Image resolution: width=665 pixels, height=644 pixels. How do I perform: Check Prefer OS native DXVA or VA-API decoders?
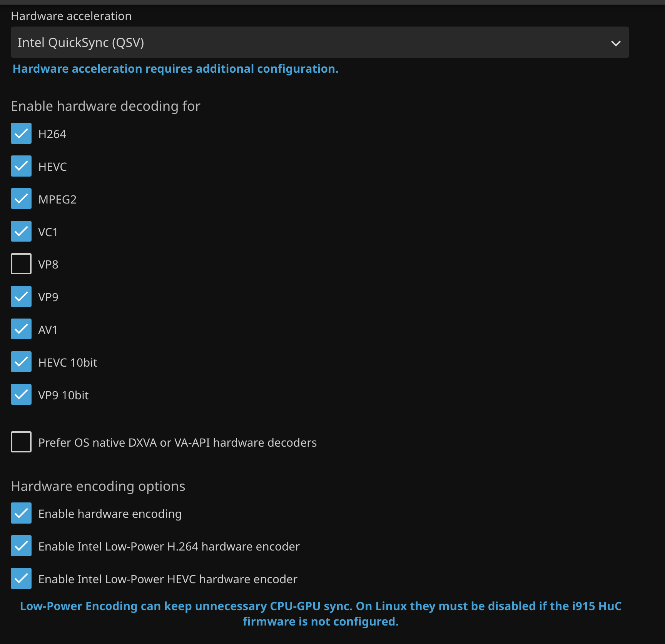21,442
